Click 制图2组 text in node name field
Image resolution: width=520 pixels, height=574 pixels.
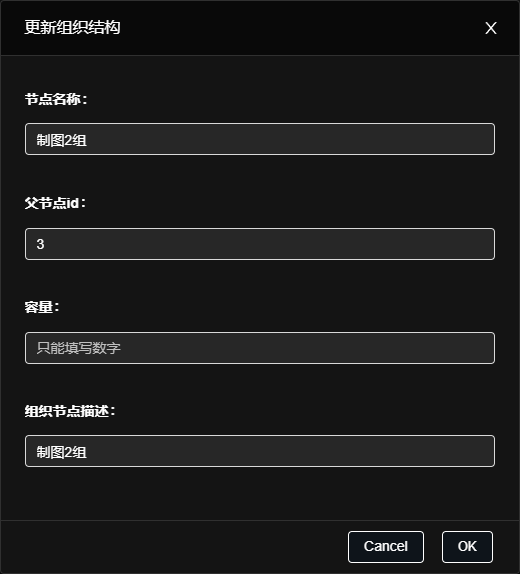click(61, 140)
